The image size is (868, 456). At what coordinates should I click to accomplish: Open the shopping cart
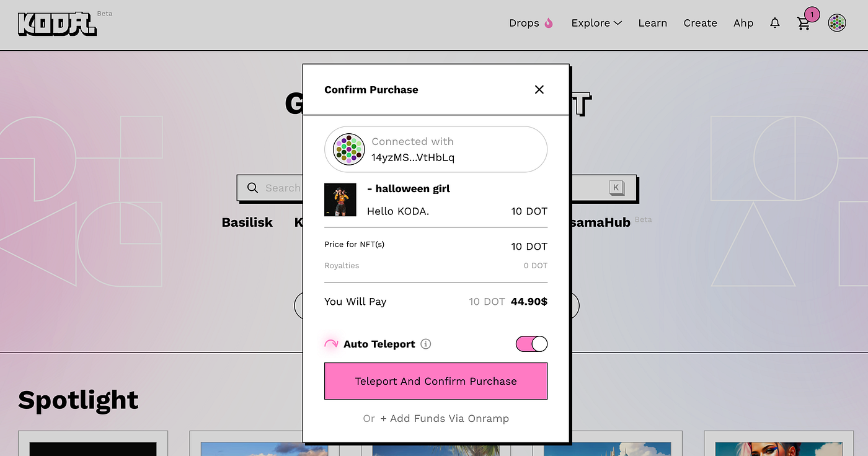(x=804, y=24)
